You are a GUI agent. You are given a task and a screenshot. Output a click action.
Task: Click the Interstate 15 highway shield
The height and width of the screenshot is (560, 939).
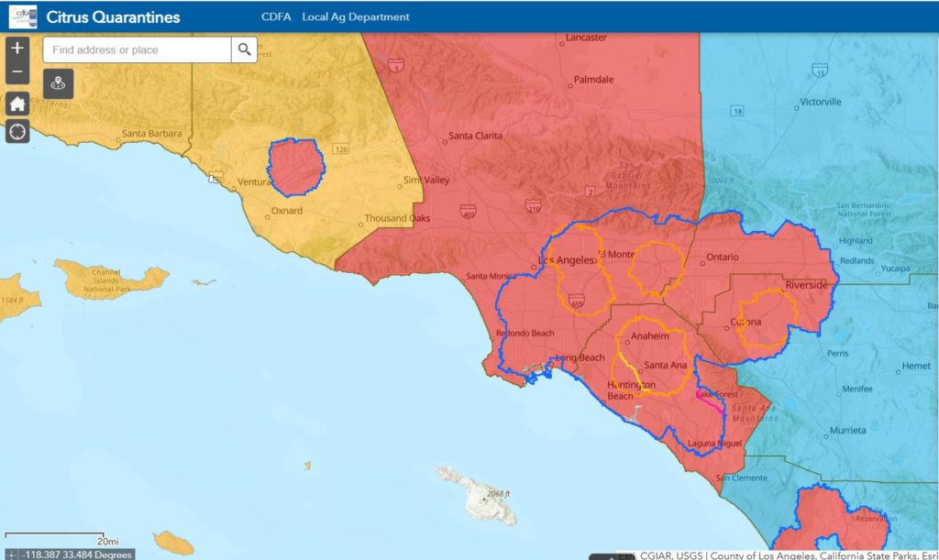[819, 70]
